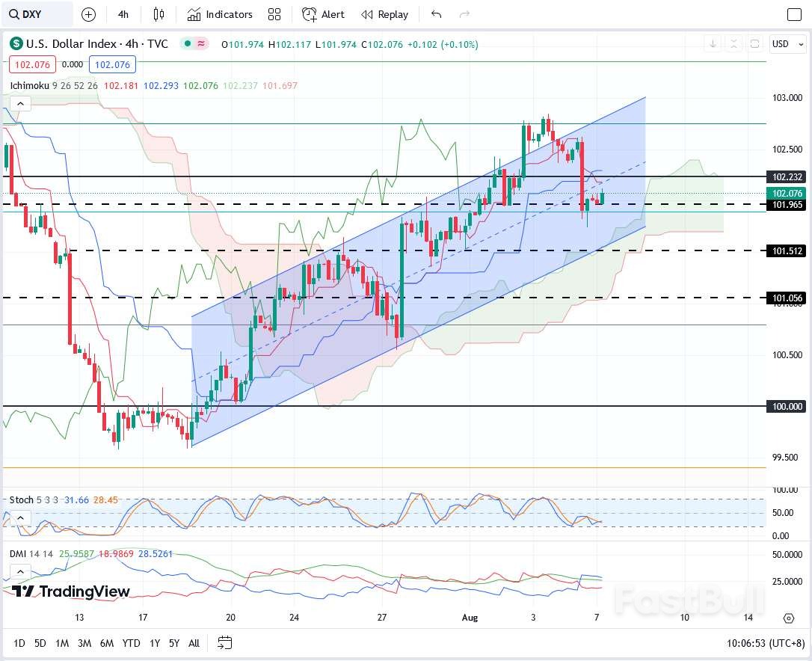Open the Indicators dialog
Image resolution: width=812 pixels, height=661 pixels.
(219, 14)
